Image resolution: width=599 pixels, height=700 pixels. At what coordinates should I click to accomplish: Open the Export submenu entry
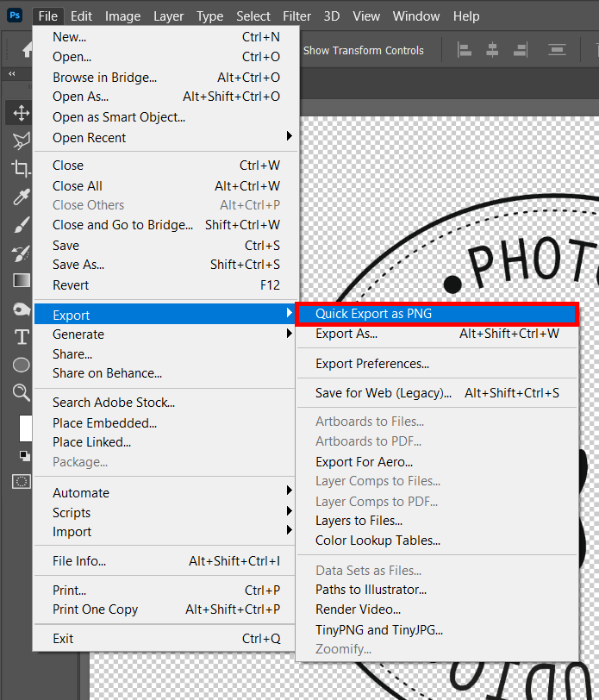[165, 315]
